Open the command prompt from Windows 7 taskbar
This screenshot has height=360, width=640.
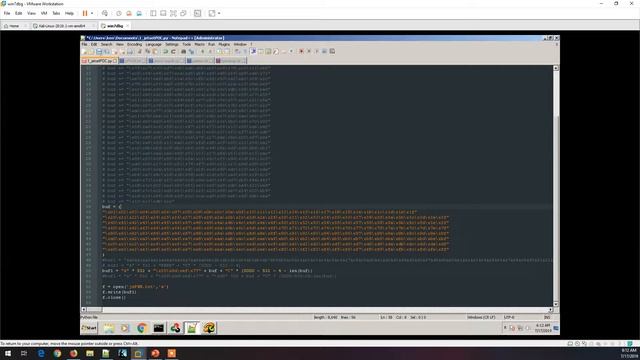pyautogui.click(x=158, y=328)
